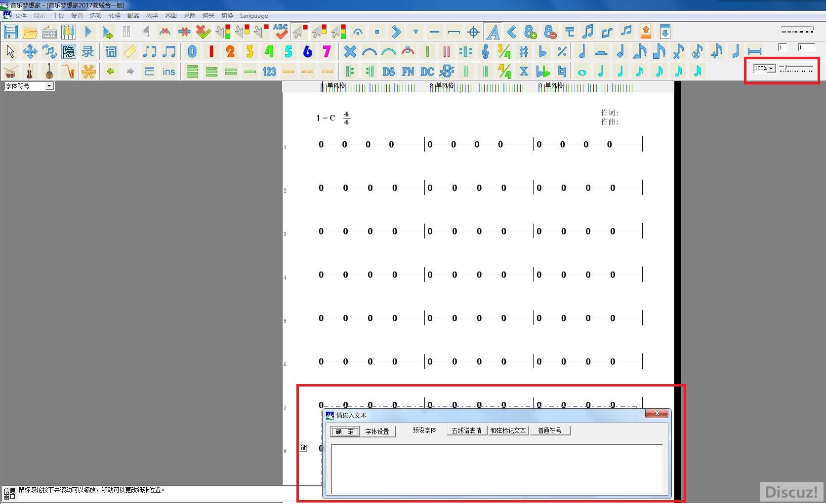Screen dimensions: 826x504
Task: Select the arrow pointer tool
Action: [10, 51]
